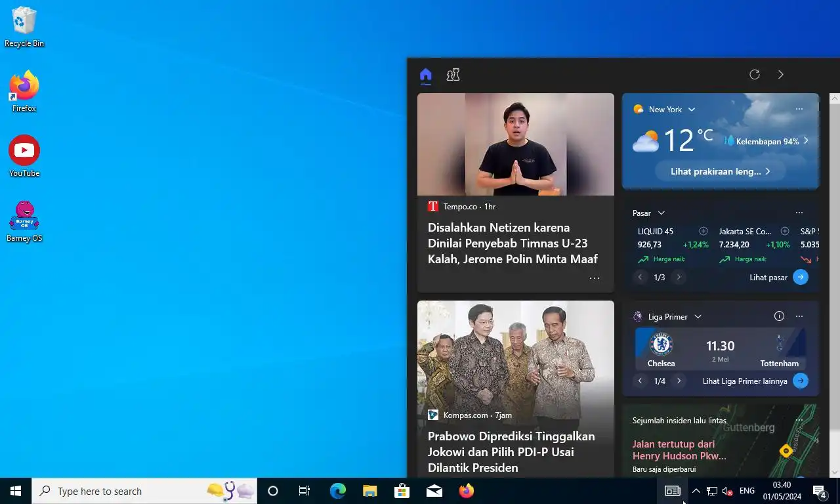Viewport: 840px width, 504px height.
Task: Open the Jalan tertutup traffic alert
Action: point(679,450)
